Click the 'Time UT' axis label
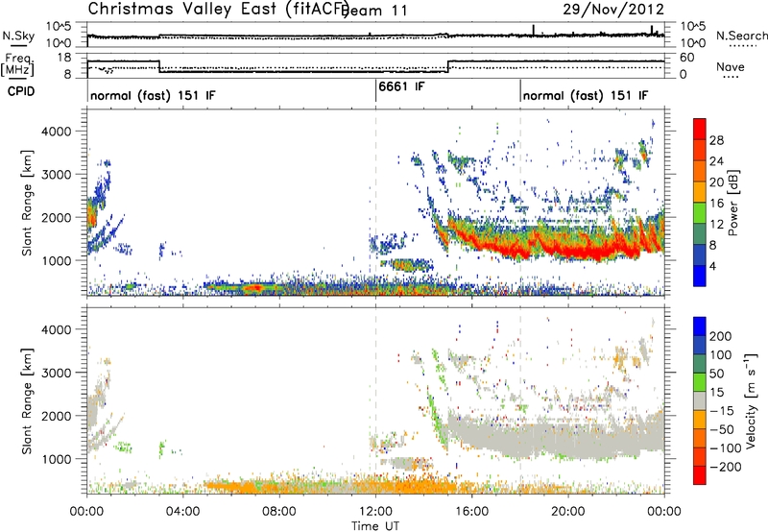The height and width of the screenshot is (532, 768). pos(375,525)
